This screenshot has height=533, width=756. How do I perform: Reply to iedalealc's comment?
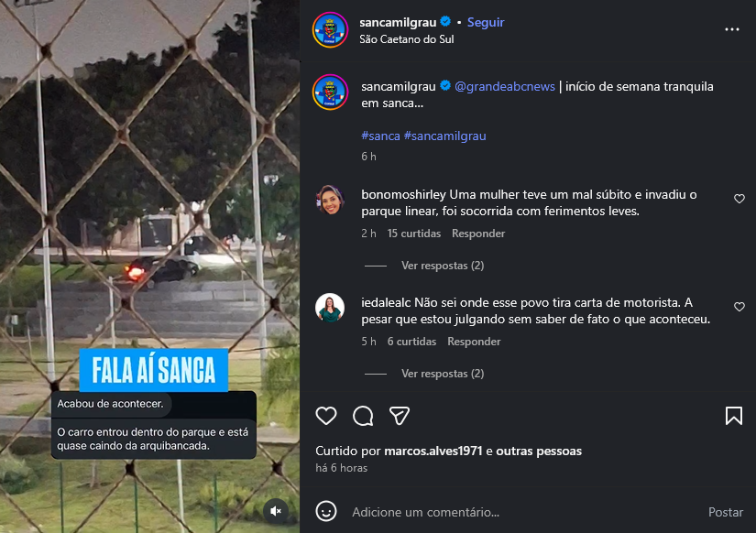[474, 342]
